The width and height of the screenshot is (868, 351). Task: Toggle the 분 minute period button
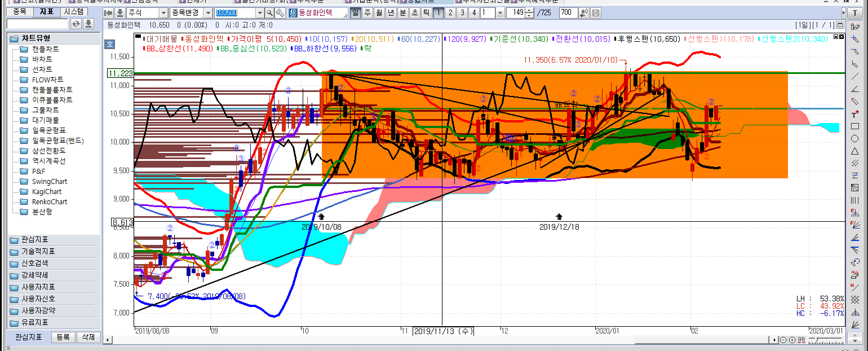[x=403, y=12]
